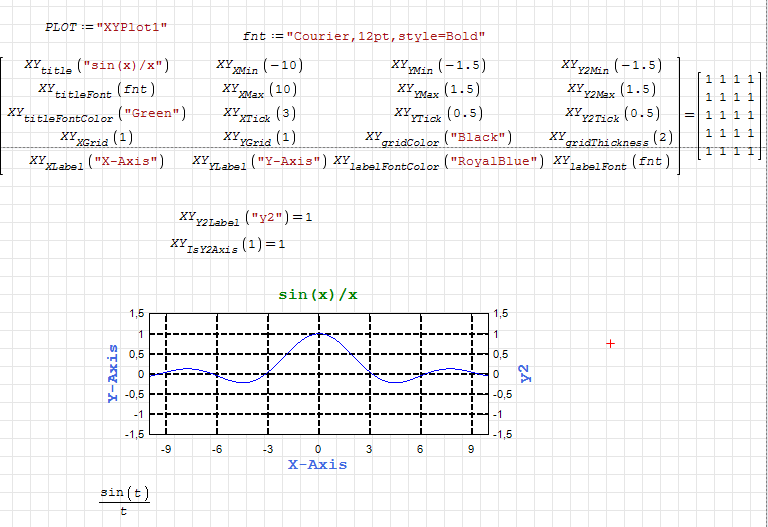This screenshot has width=768, height=527.
Task: Select the gridColor("Black") entry
Action: [438, 138]
